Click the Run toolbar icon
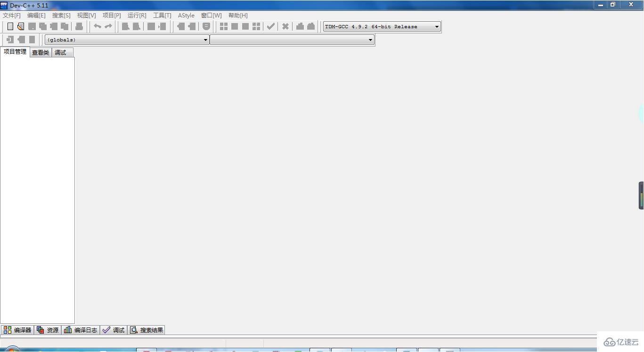Screen dimensions: 644x352 (235, 26)
